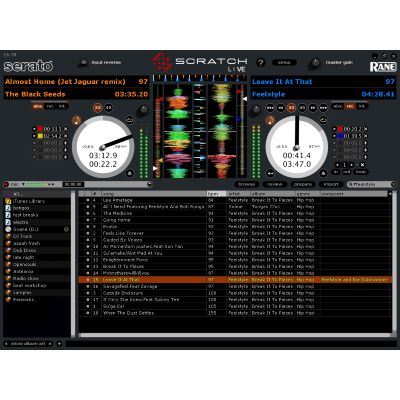
Task: Click right deck fast rewind bend button
Action: [270, 108]
